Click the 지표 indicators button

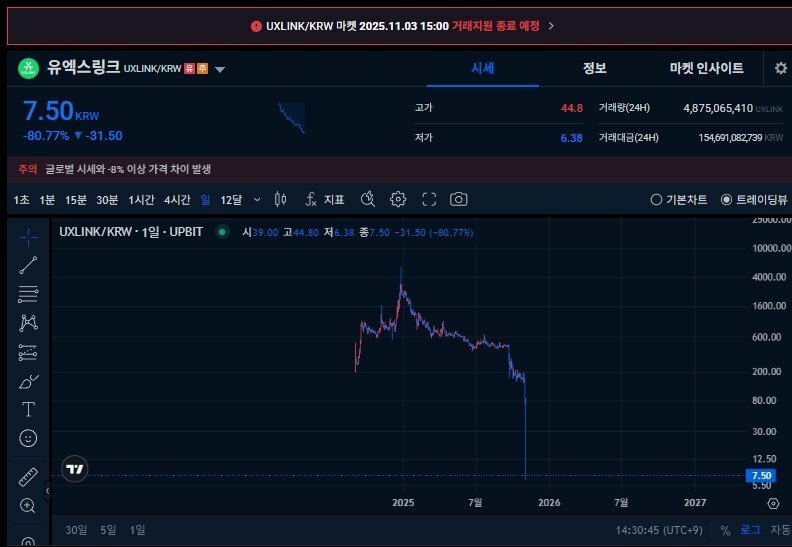tap(324, 199)
